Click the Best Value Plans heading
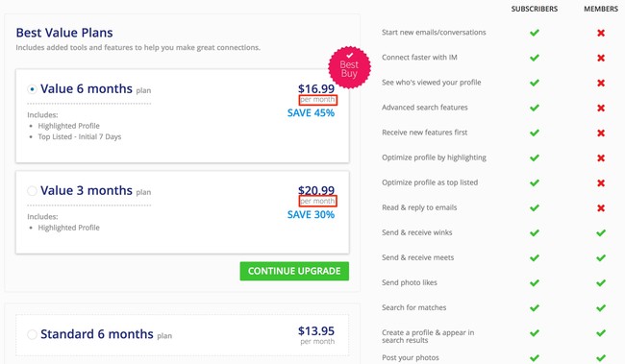 (x=64, y=33)
